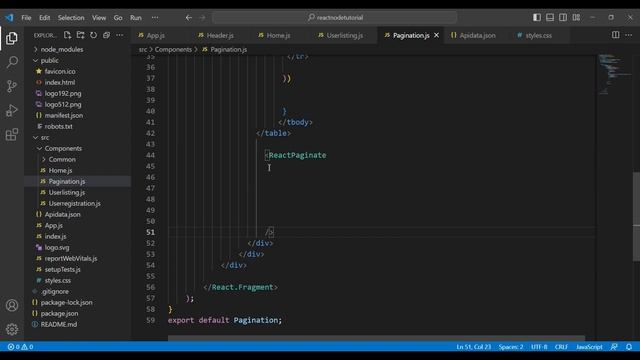Viewport: 640px width, 360px height.
Task: Open the Search view in activity bar
Action: (x=12, y=62)
